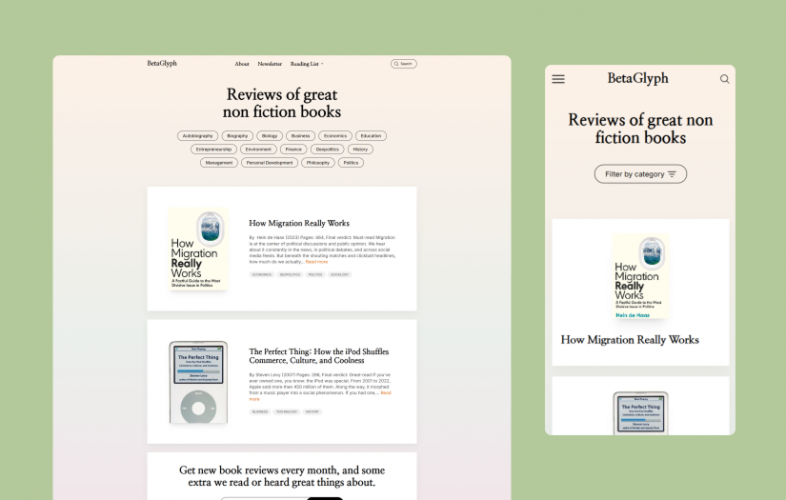Click the Business tag on Perfect Thing review
The width and height of the screenshot is (786, 500).
260,412
